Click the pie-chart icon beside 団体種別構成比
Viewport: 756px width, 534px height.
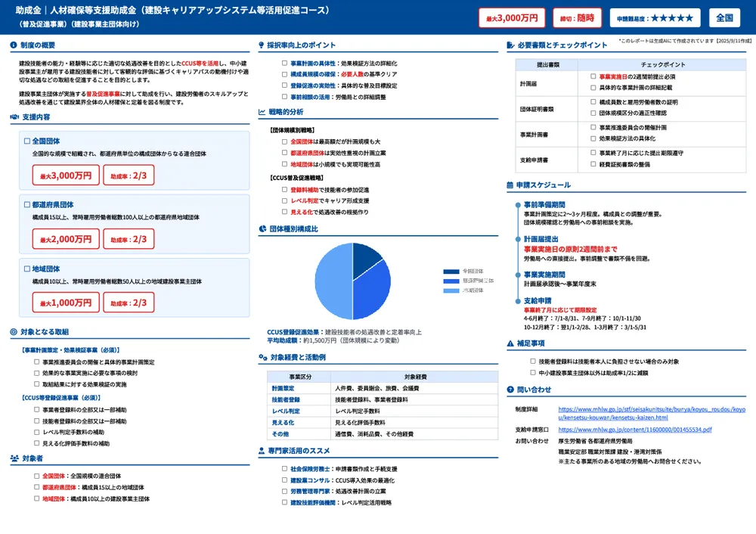coord(262,228)
